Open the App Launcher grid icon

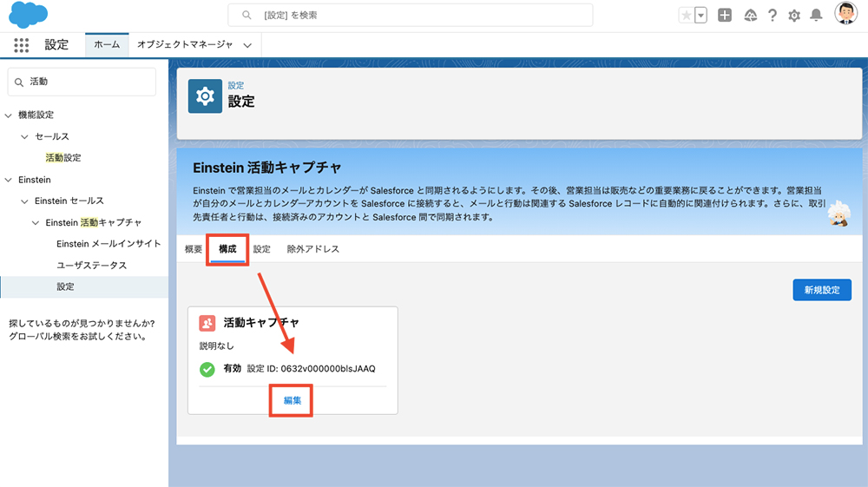click(21, 45)
